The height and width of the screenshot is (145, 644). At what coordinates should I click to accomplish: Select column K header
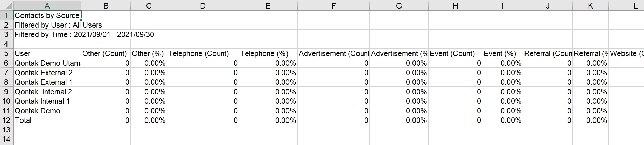coord(590,6)
